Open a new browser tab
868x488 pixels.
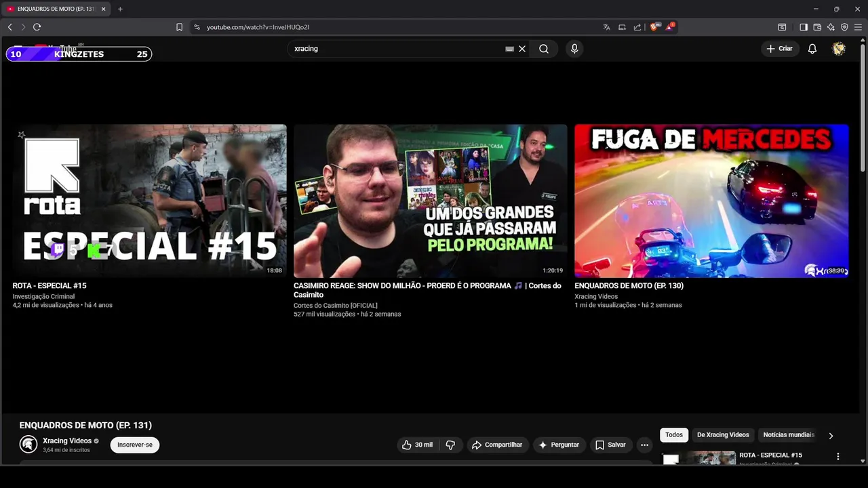click(x=120, y=9)
